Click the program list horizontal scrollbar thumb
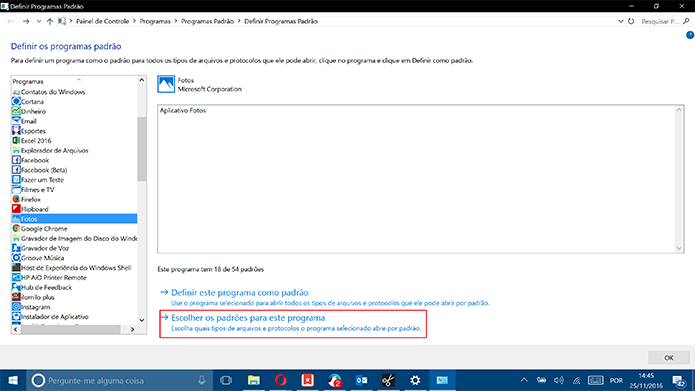The height and width of the screenshot is (391, 695). tap(70, 329)
